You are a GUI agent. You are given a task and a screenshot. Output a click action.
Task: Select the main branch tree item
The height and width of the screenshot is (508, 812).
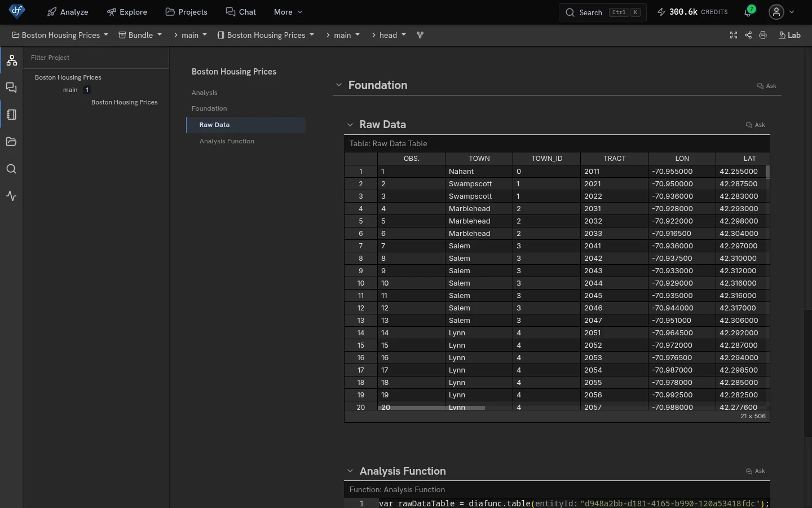coord(70,90)
